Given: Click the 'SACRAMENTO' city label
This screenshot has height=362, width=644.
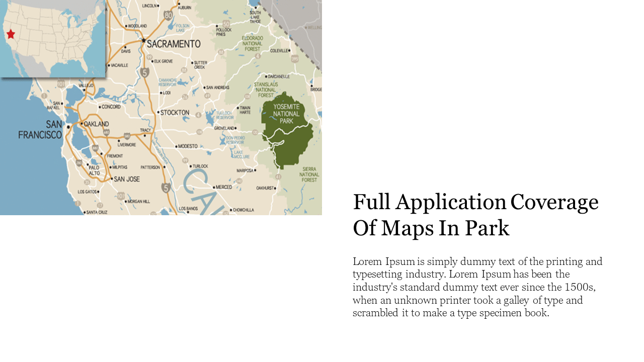Looking at the screenshot, I should [x=174, y=44].
